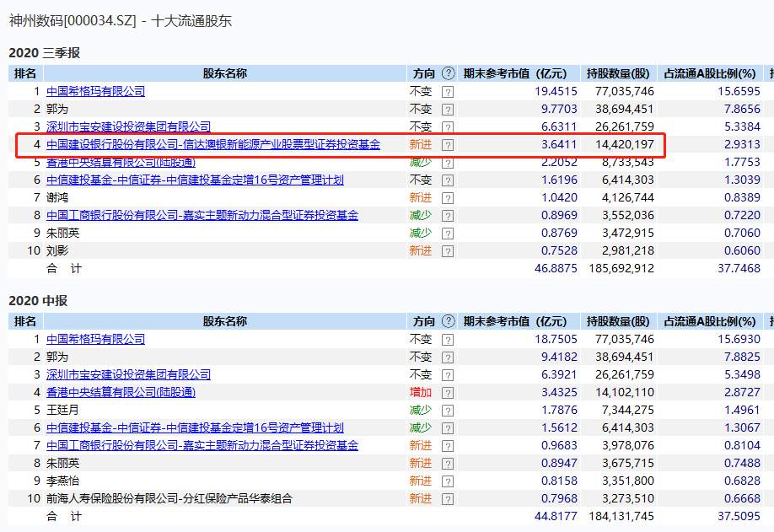Image resolution: width=774 pixels, height=532 pixels.
Task: Click share count 14,102,110 cell
Action: pos(625,392)
